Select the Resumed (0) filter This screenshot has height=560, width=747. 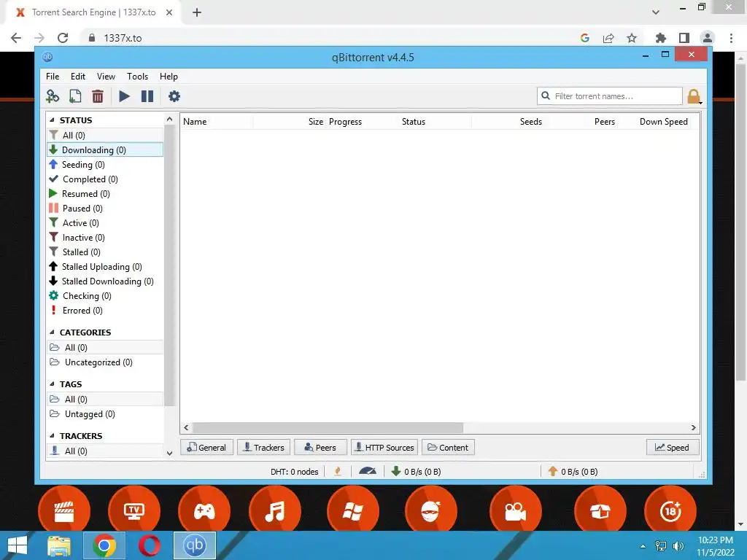tap(105, 194)
